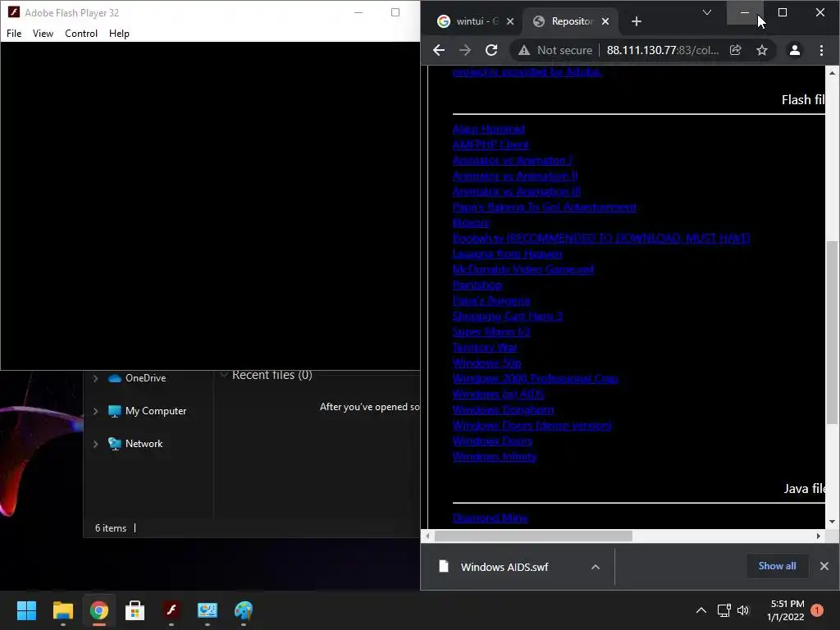
Task: Bookmark this page with star icon
Action: (762, 50)
